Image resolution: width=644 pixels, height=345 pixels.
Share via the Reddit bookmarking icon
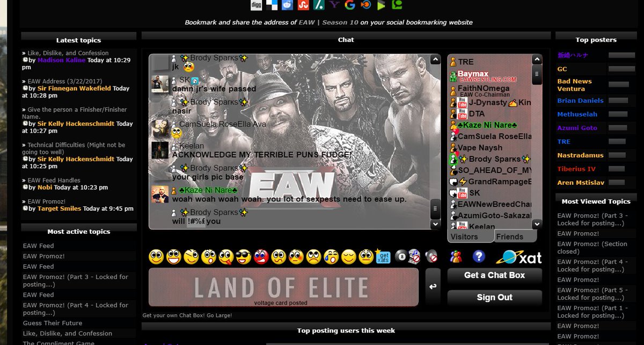pos(287,5)
